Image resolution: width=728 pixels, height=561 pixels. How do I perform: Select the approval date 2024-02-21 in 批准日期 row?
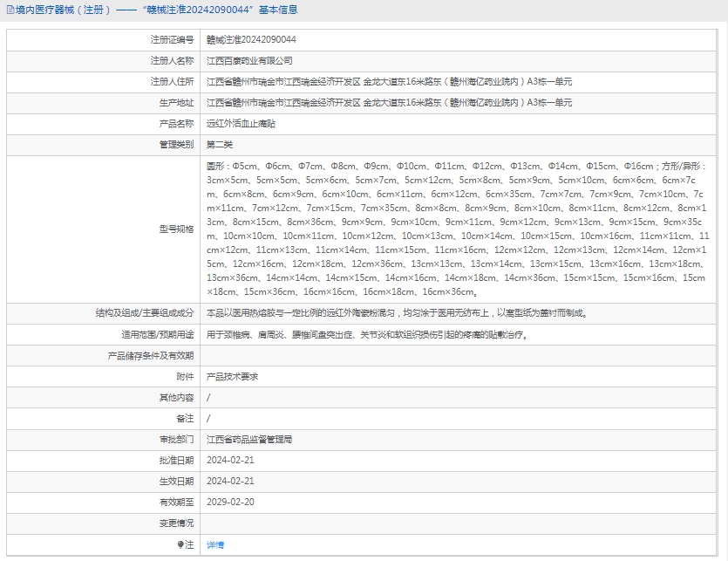[x=230, y=461]
